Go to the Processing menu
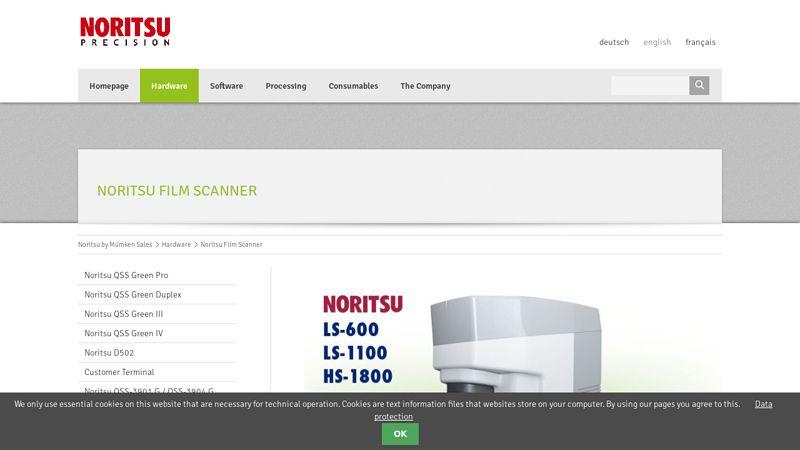The height and width of the screenshot is (450, 800). click(286, 86)
